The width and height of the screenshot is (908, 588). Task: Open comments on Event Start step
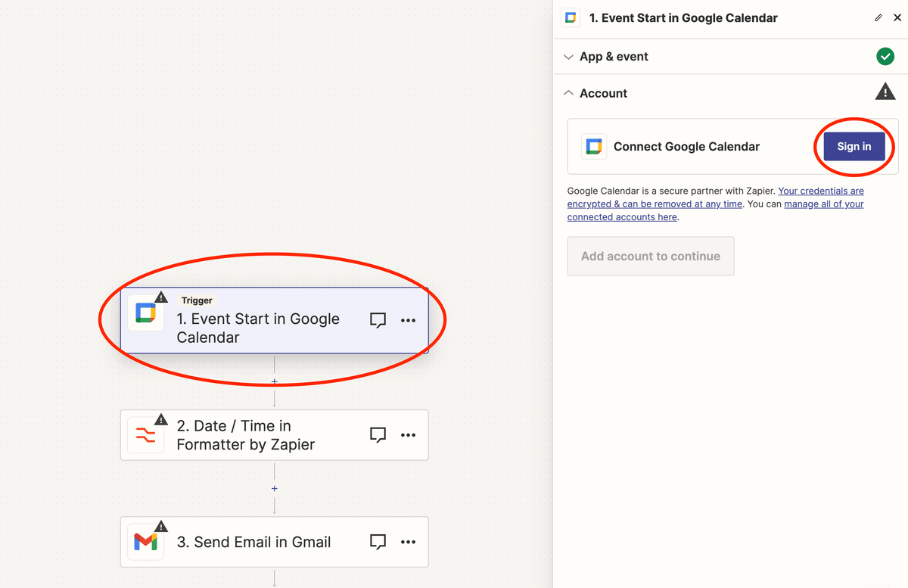378,321
